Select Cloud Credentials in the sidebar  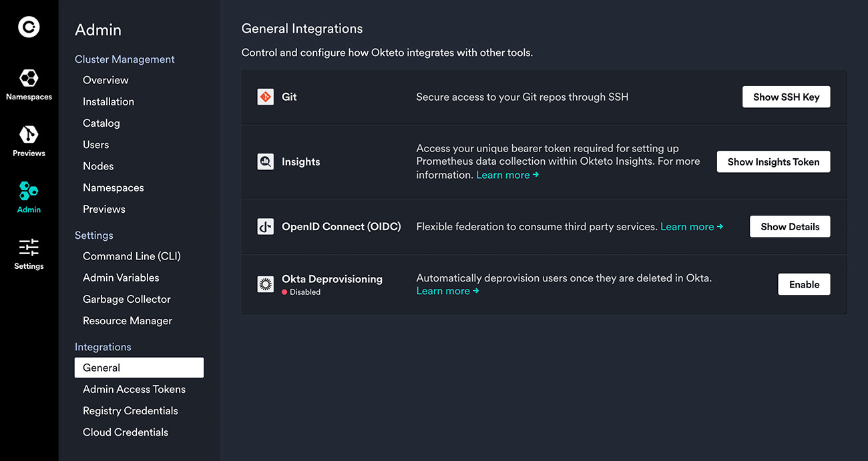[125, 432]
